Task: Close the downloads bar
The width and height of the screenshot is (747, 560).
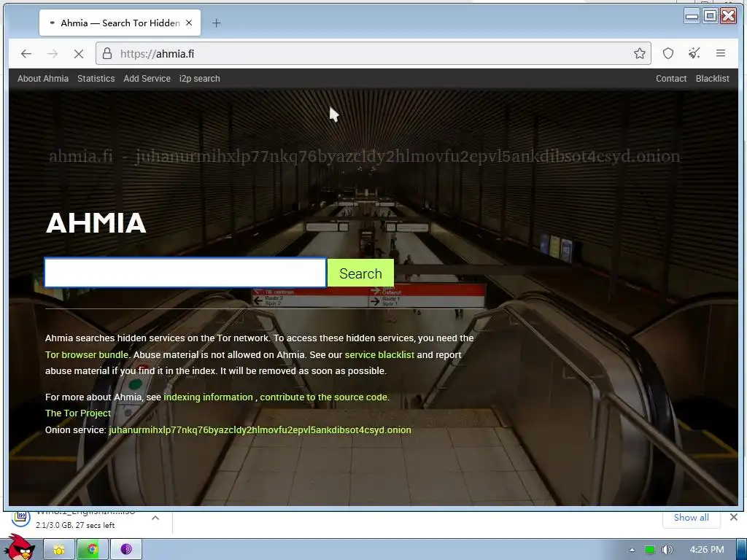Action: [734, 517]
